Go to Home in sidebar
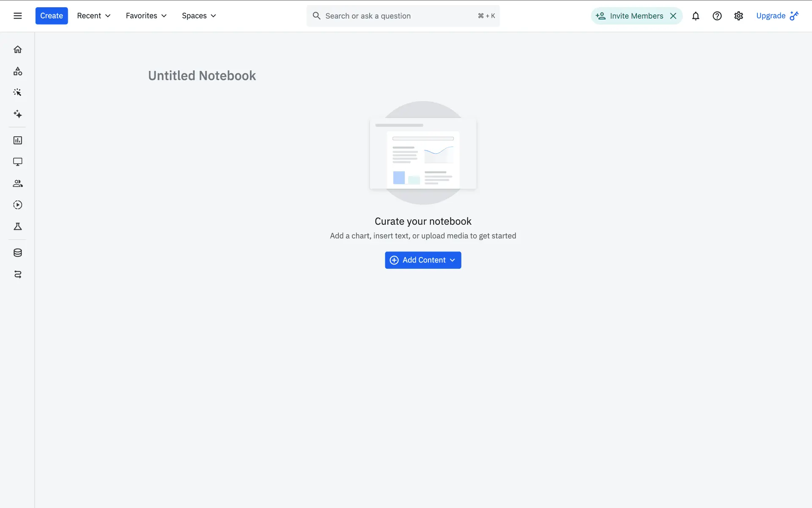 click(17, 50)
